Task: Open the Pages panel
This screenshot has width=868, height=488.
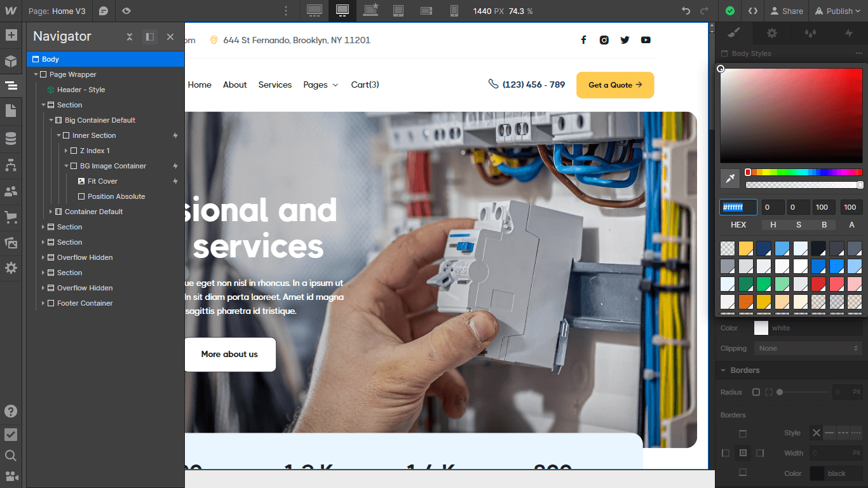Action: click(x=11, y=111)
